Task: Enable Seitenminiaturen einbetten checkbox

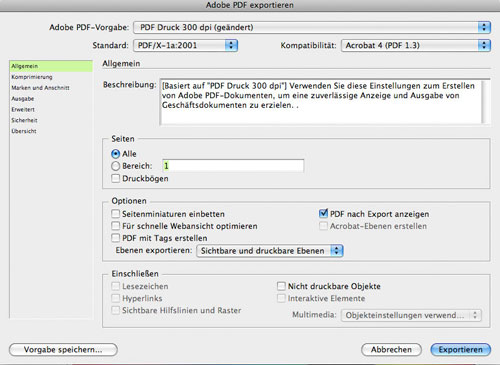Action: click(x=115, y=214)
